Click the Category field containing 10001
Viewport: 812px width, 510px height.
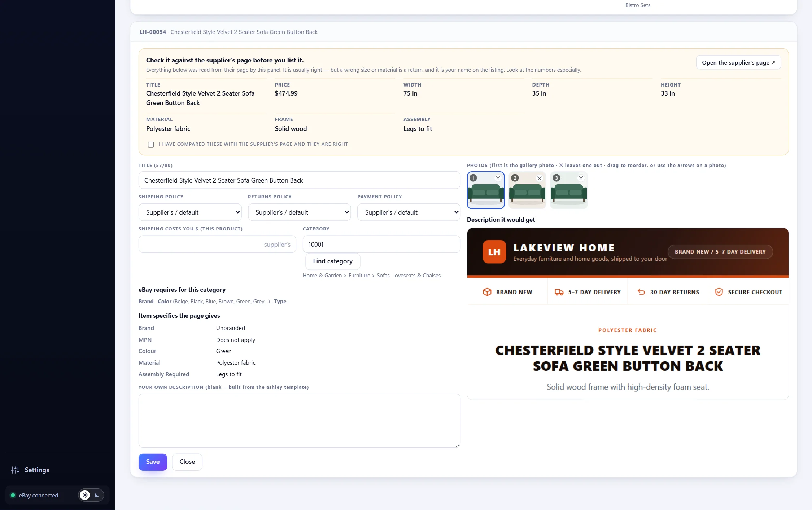(x=381, y=244)
